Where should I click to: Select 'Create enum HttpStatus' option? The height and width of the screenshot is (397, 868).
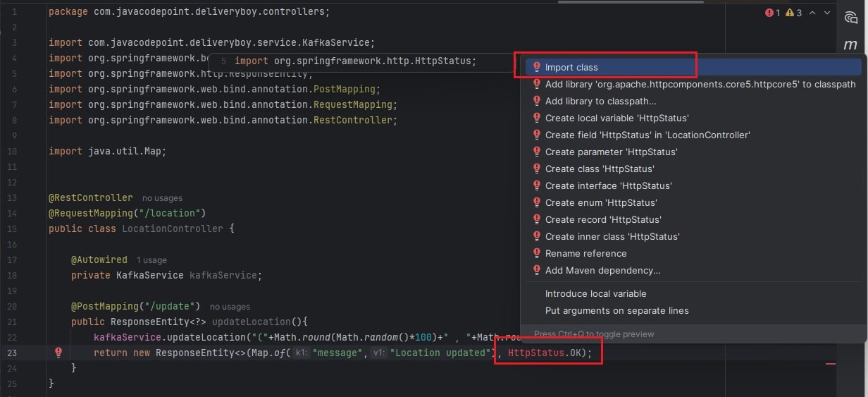tap(601, 202)
